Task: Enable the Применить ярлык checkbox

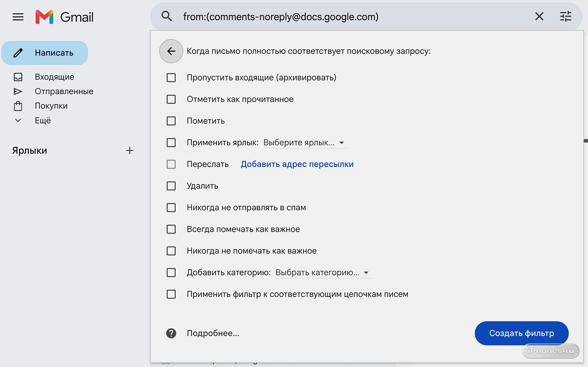Action: (x=171, y=142)
